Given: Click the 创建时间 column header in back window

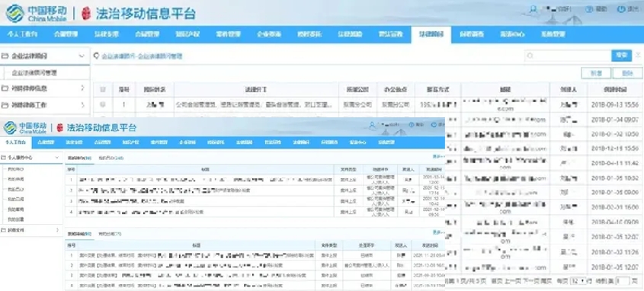Looking at the screenshot, I should 615,89.
